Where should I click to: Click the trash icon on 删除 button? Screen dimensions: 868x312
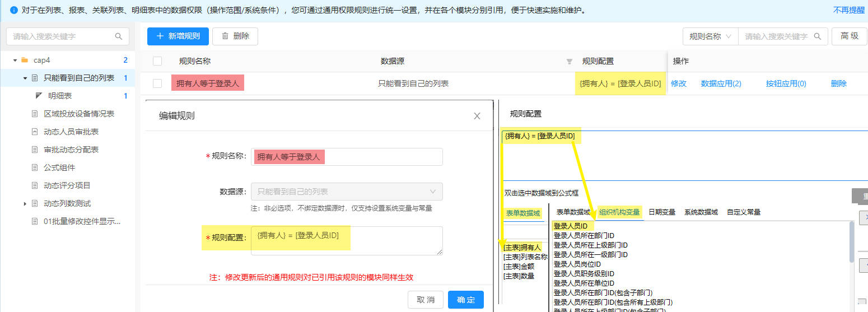pyautogui.click(x=225, y=36)
